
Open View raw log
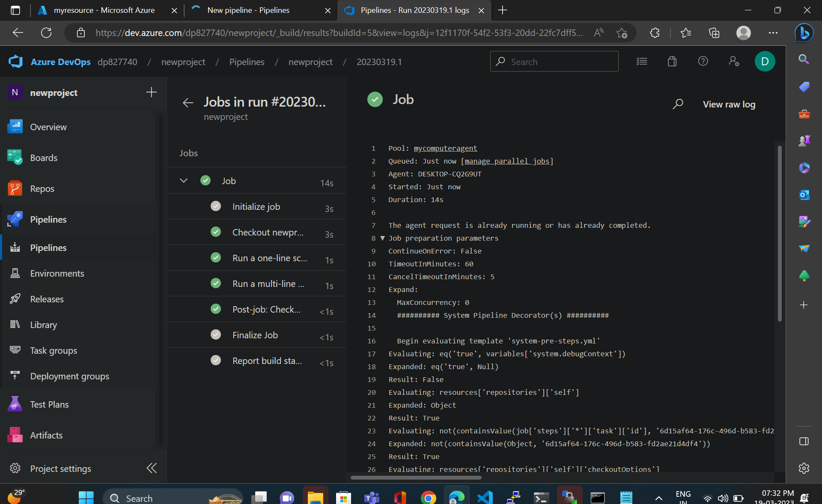tap(729, 104)
